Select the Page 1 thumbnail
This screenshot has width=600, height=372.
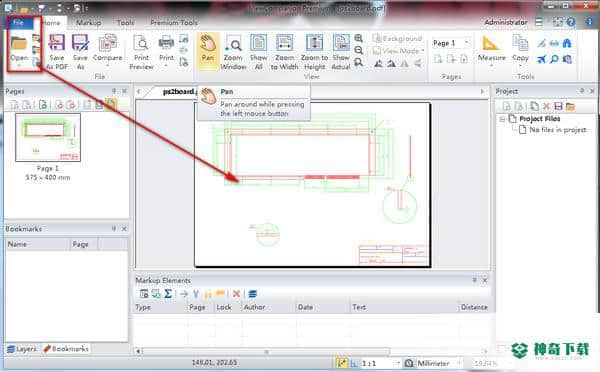pos(48,137)
